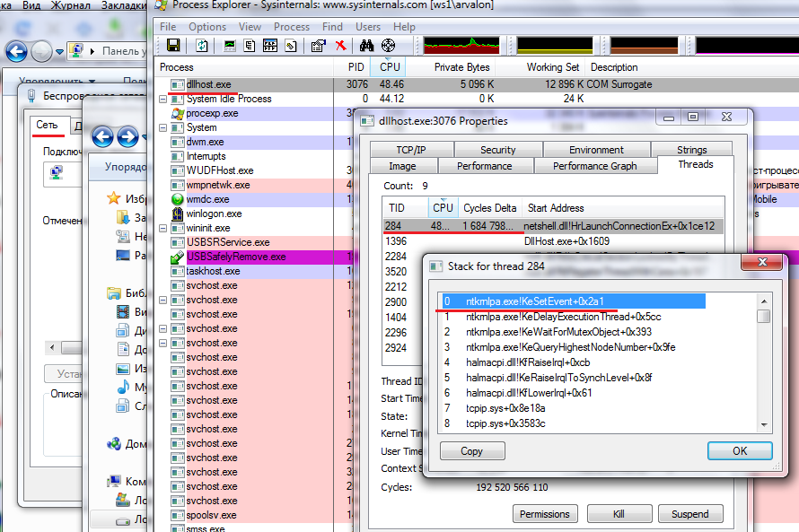Screen dimensions: 799x532
Task: Click OK in the Stack for thread 284 dialog
Action: pos(740,451)
